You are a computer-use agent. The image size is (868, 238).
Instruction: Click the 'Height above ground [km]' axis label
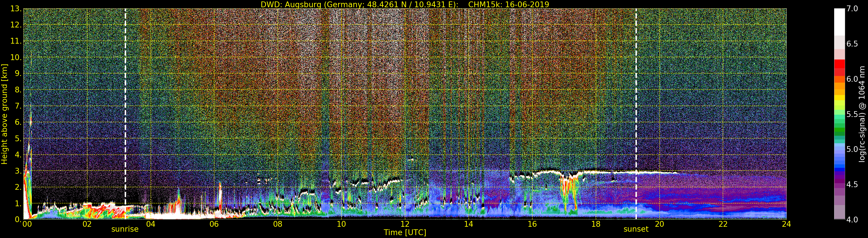tap(4, 114)
